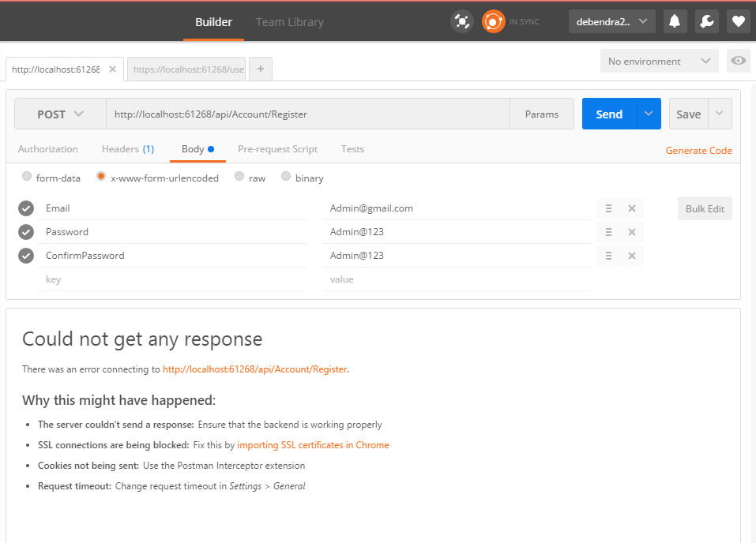Click the Password key field
This screenshot has height=543, width=756.
point(172,232)
